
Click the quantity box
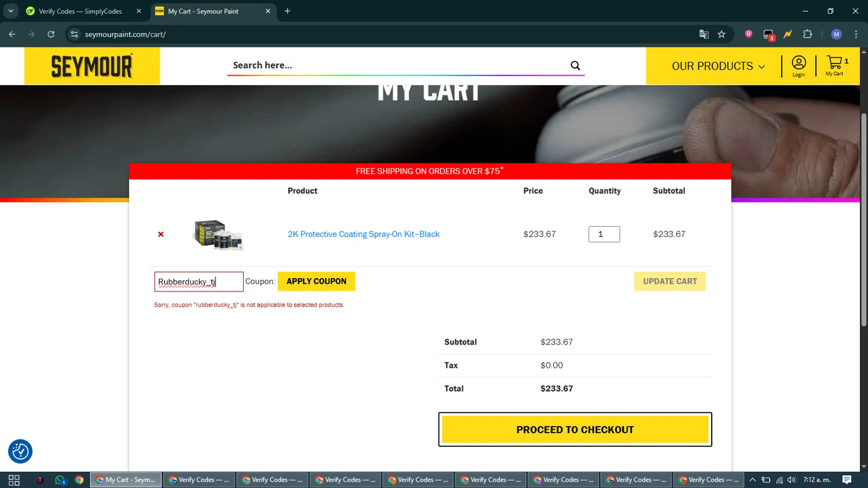pos(604,234)
